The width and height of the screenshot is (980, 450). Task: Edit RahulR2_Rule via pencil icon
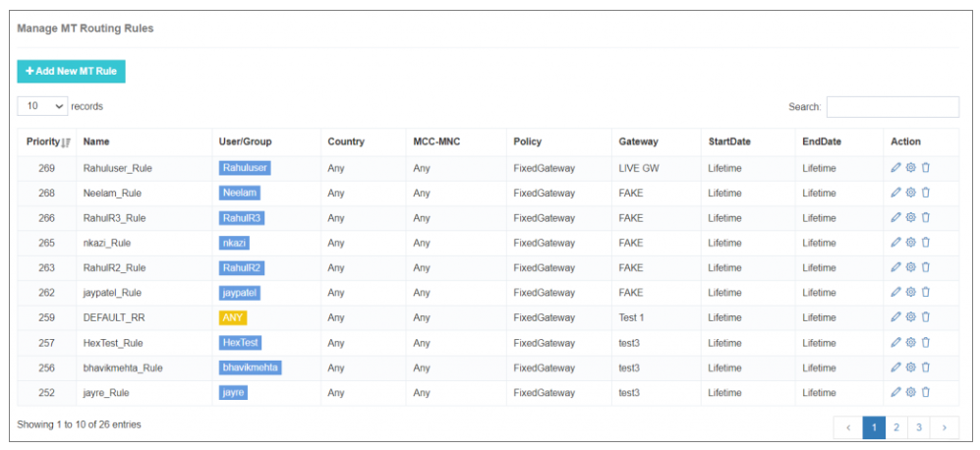pos(895,267)
